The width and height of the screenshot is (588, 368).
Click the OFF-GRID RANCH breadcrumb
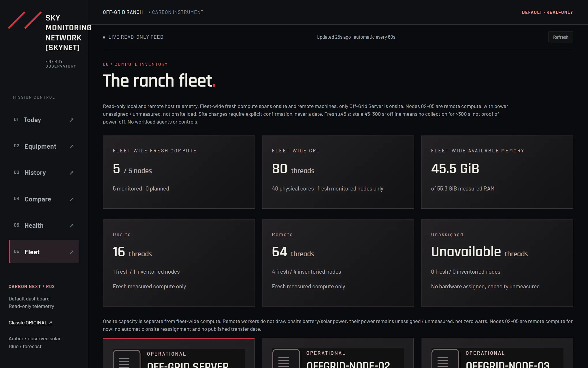pos(123,12)
